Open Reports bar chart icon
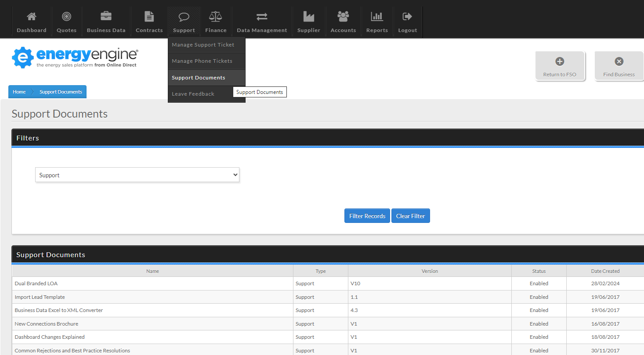Image resolution: width=644 pixels, height=355 pixels. (377, 17)
